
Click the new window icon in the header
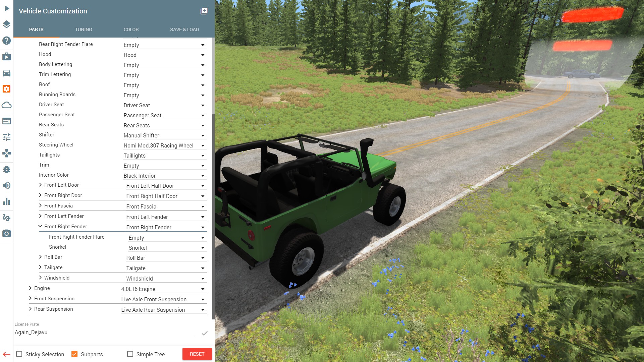204,11
